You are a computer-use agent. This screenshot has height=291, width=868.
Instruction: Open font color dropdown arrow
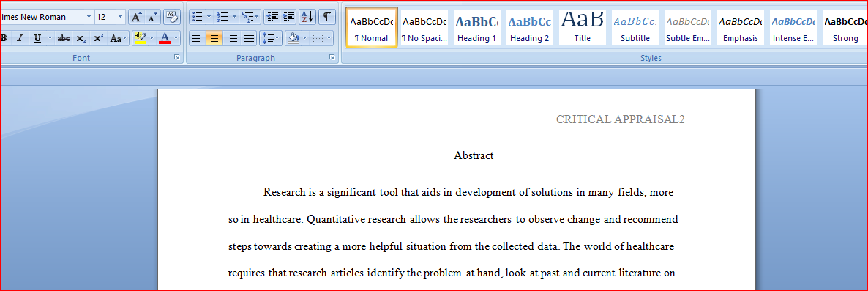[176, 38]
